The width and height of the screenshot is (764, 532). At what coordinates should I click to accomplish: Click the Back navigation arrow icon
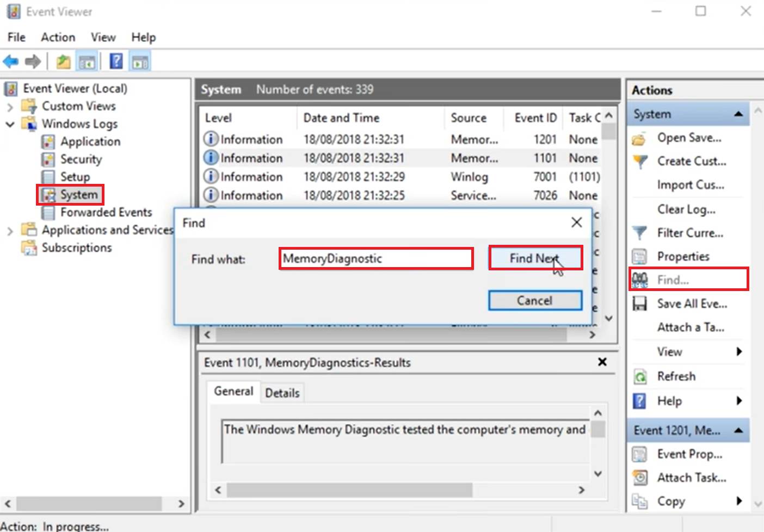tap(10, 61)
